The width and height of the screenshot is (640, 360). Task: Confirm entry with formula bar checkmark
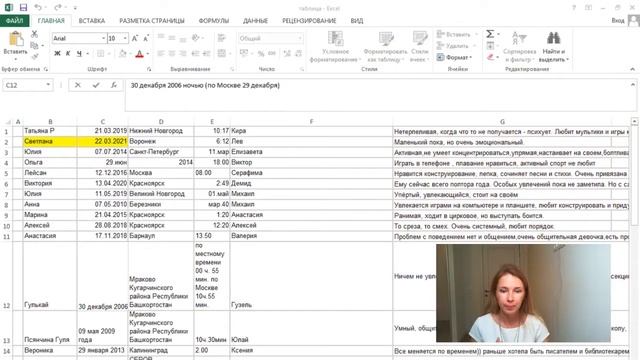(96, 85)
